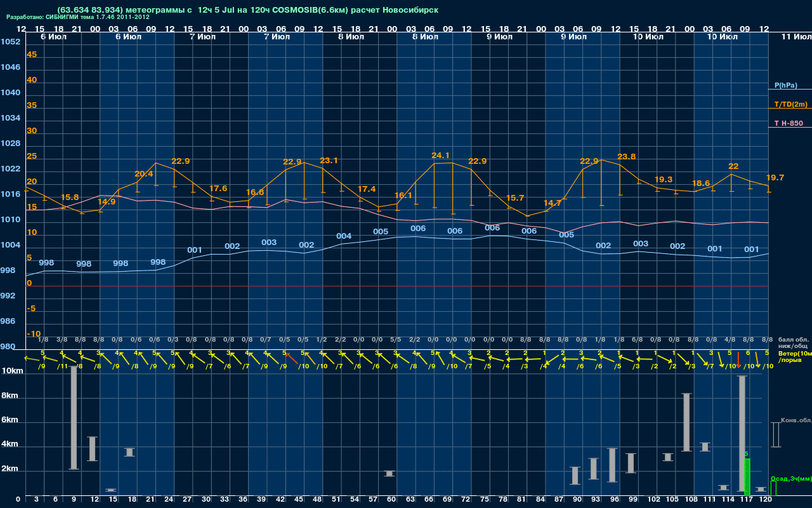Viewport: 812px width, 508px height.
Task: Select hour 120 on the bottom axis
Action: 766,500
